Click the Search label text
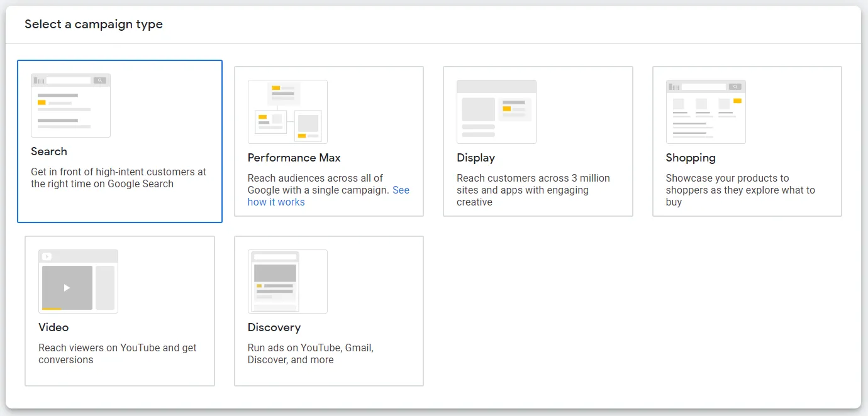The width and height of the screenshot is (868, 416). tap(49, 151)
